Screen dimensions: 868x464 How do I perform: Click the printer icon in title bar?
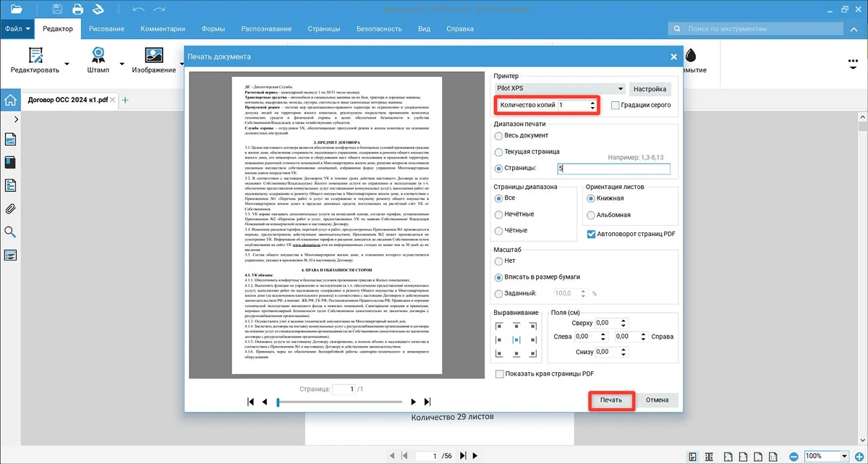[78, 9]
